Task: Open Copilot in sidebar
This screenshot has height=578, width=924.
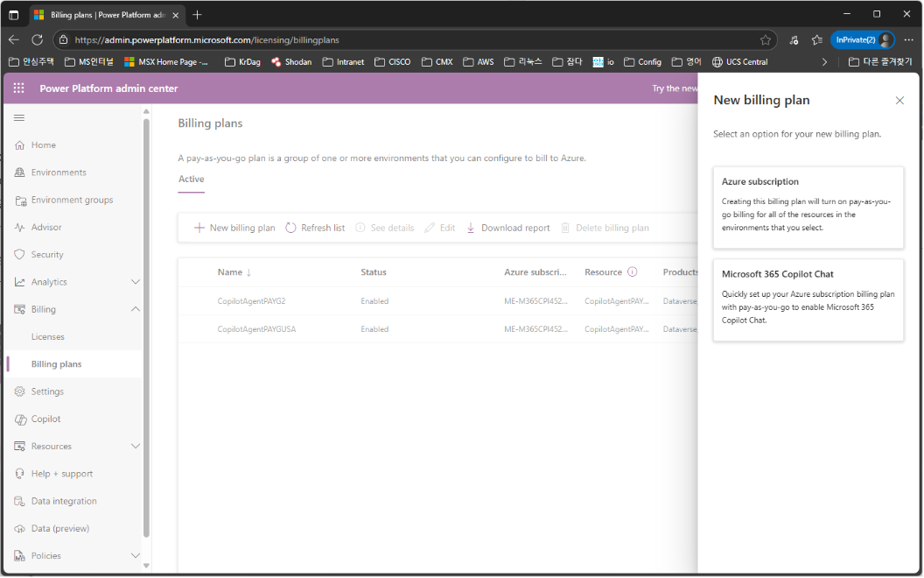Action: (46, 419)
